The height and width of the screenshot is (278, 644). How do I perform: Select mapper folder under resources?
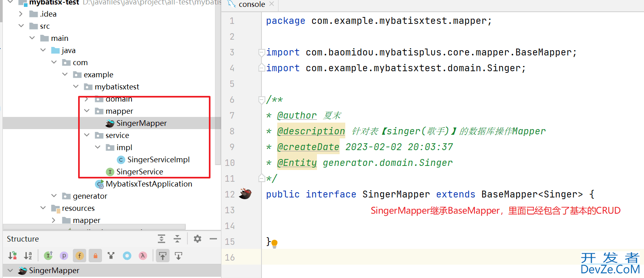(86, 221)
